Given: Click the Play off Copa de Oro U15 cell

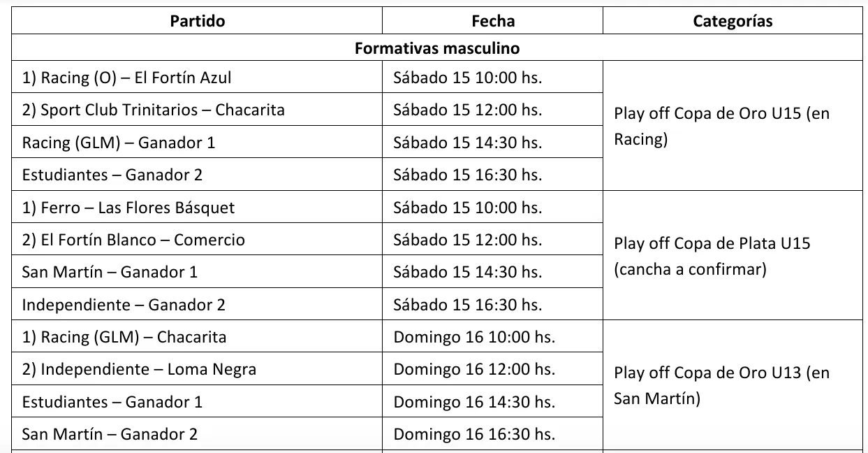Looking at the screenshot, I should tap(721, 126).
